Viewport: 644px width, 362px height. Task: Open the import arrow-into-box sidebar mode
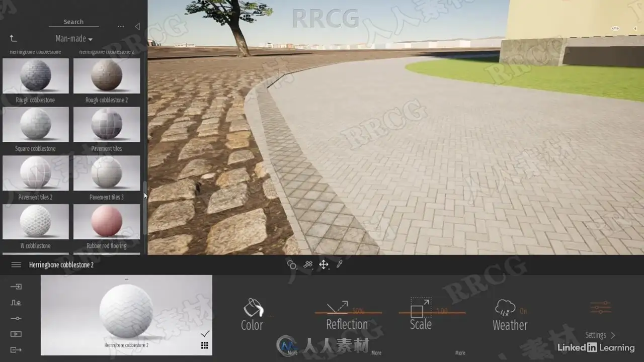pos(16,287)
